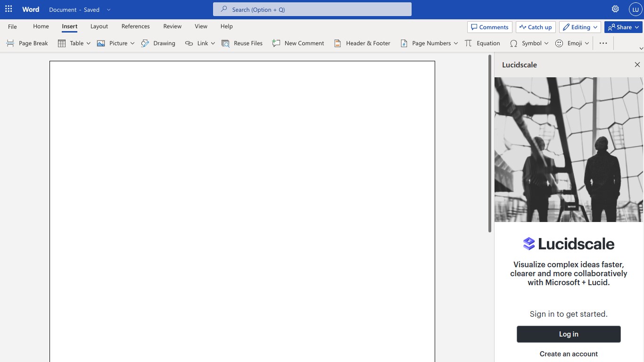Click the Page Numbers icon
This screenshot has height=362, width=644.
point(404,43)
